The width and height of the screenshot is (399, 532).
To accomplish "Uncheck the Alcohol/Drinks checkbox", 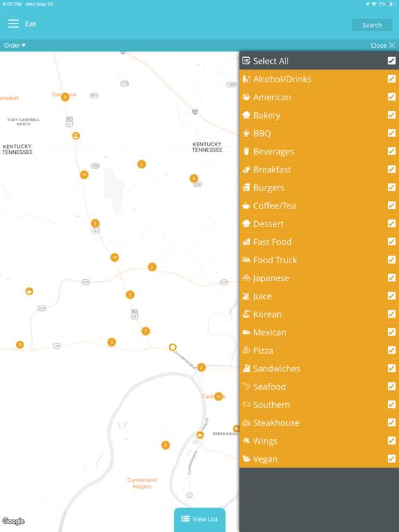I will [x=391, y=79].
